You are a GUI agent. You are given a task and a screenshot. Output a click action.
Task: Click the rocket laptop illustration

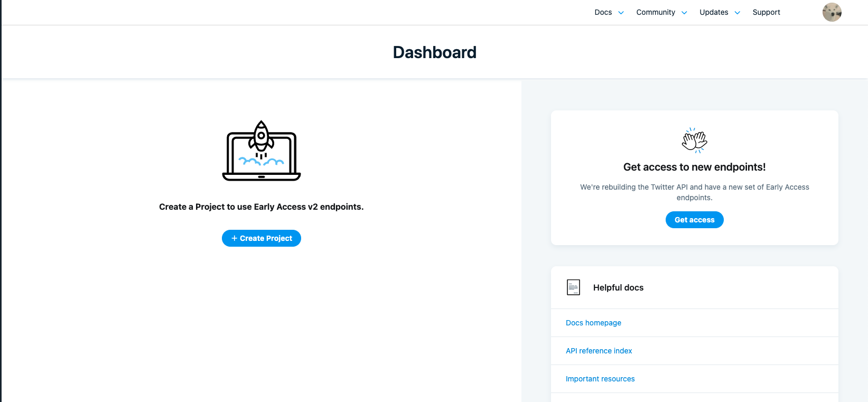[262, 151]
